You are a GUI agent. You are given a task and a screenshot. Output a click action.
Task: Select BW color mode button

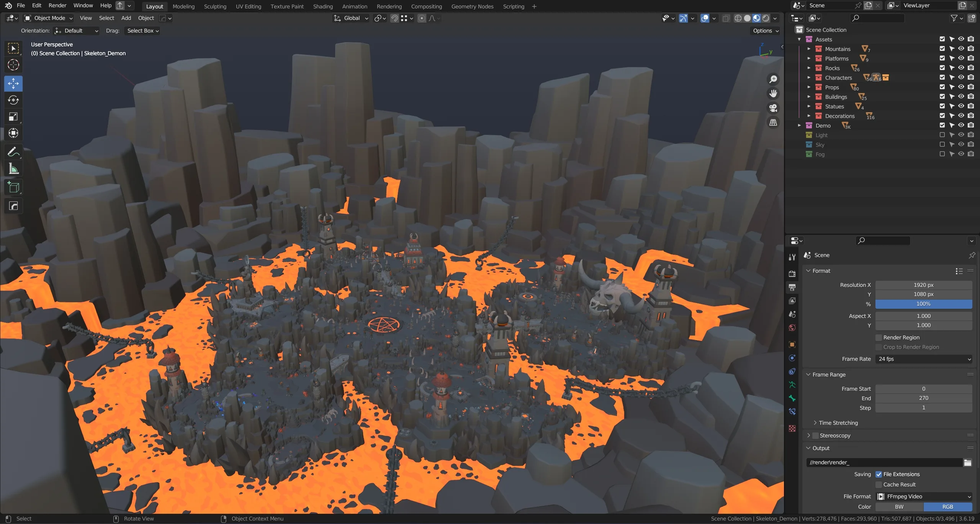tap(899, 507)
